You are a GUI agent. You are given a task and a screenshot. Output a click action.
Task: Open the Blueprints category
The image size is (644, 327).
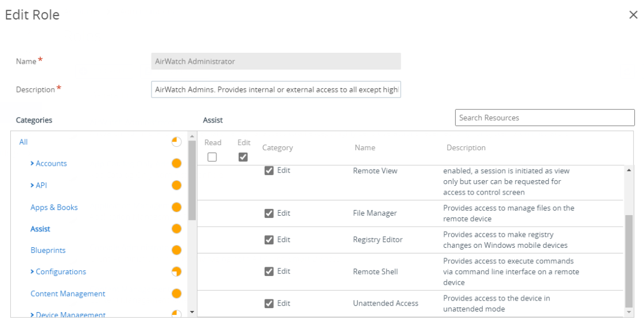48,251
